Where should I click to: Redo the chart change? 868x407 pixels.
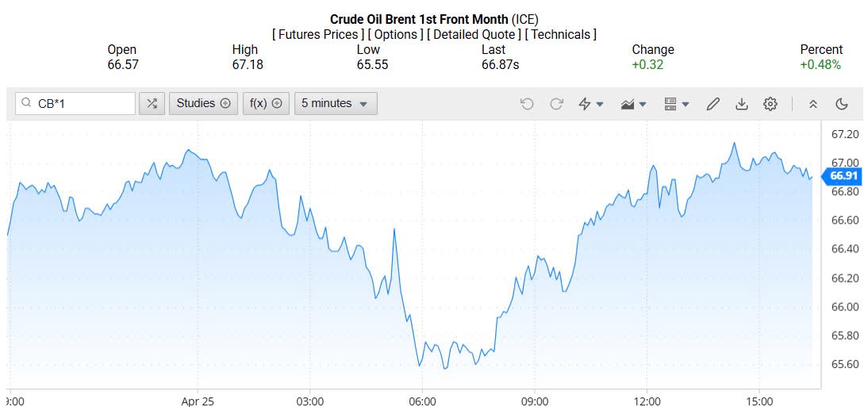556,103
